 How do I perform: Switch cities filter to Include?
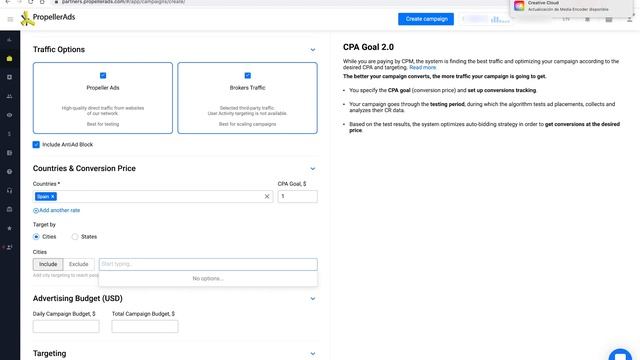coord(48,264)
